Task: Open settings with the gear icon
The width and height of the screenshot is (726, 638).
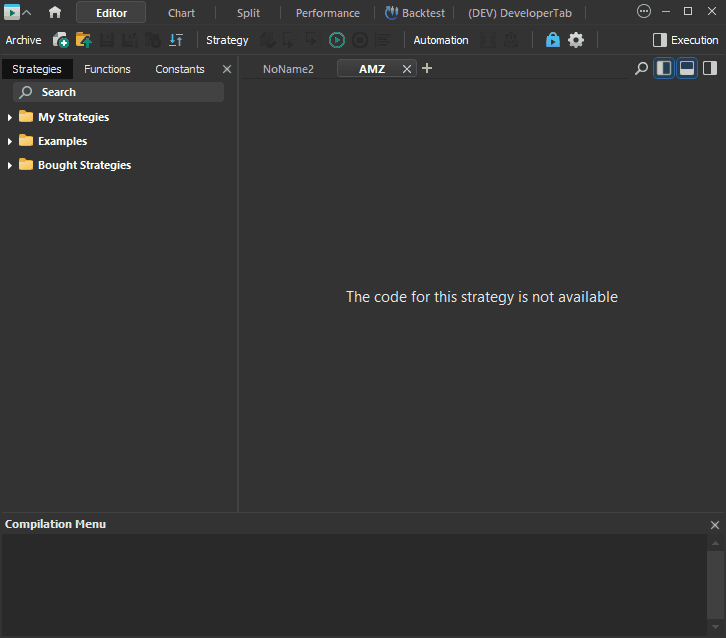Action: (x=576, y=40)
